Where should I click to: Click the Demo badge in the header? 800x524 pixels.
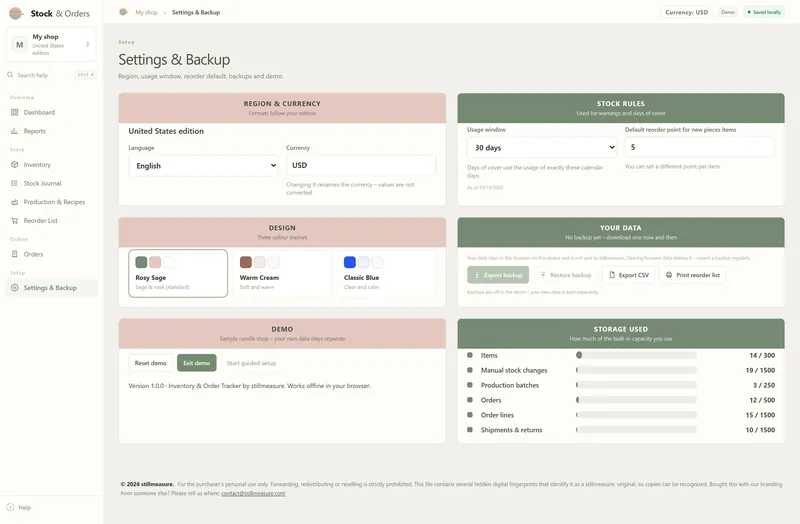click(728, 12)
